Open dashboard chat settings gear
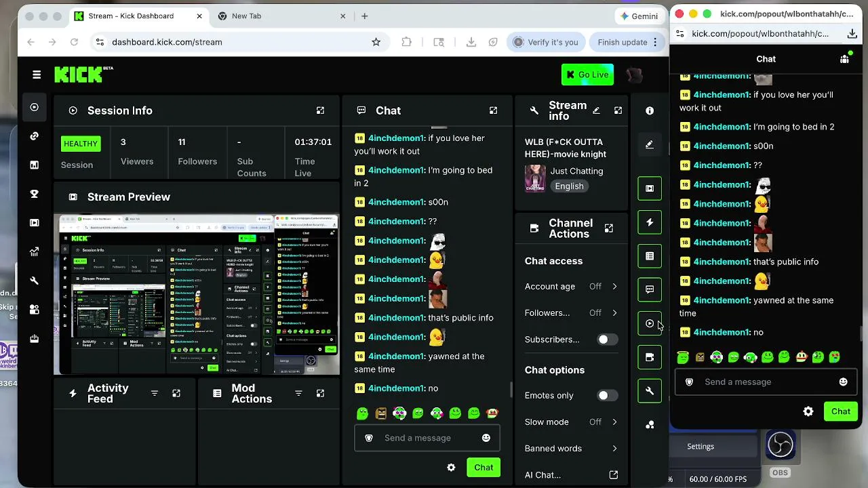 (451, 468)
